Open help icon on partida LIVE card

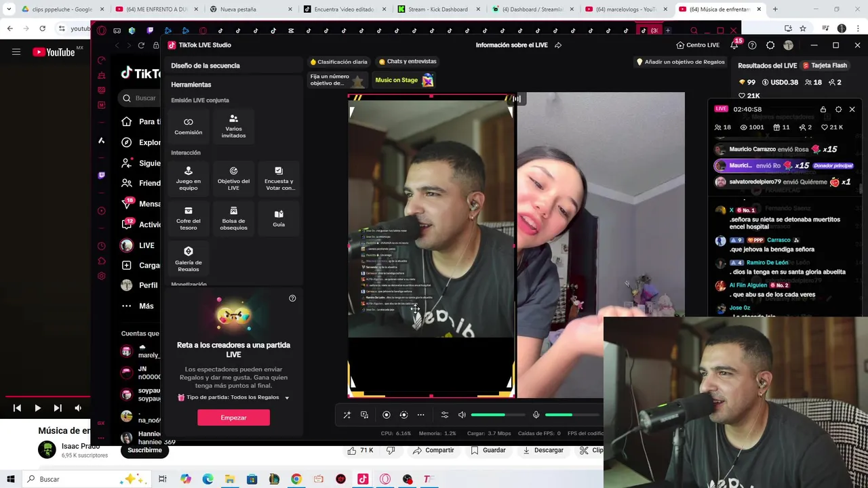292,298
